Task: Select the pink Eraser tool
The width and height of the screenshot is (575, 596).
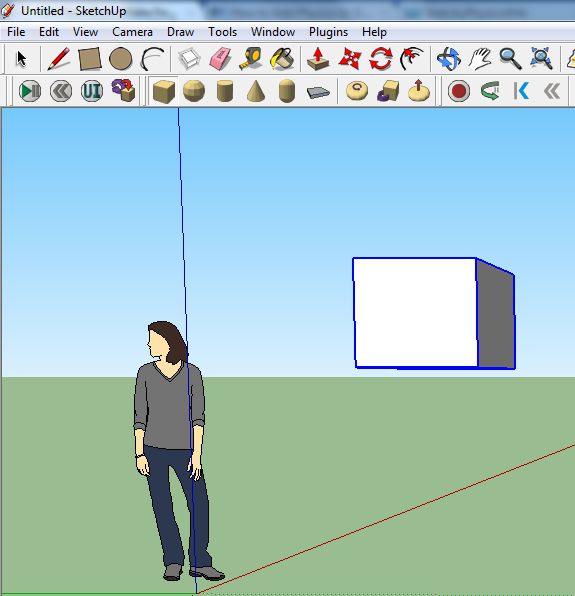Action: [x=220, y=59]
